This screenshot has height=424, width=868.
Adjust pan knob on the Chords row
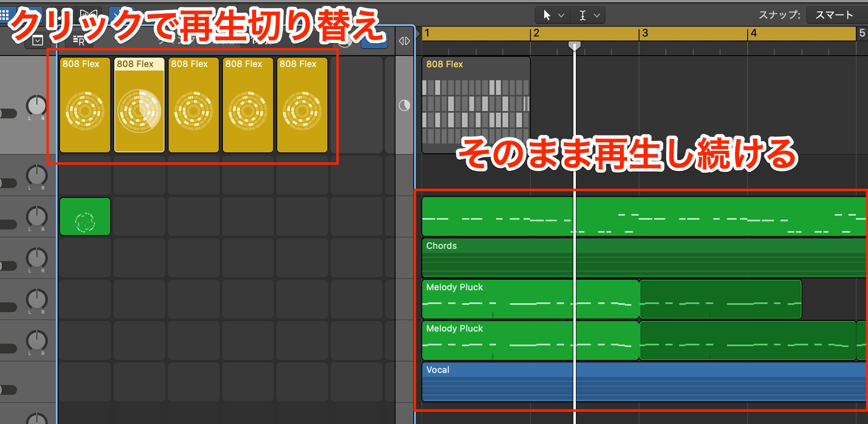pyautogui.click(x=36, y=258)
